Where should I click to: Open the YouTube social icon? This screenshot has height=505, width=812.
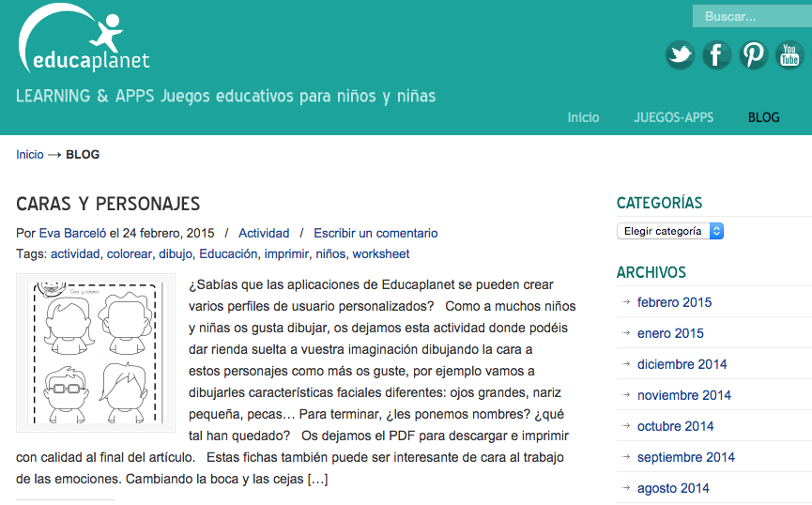[789, 55]
